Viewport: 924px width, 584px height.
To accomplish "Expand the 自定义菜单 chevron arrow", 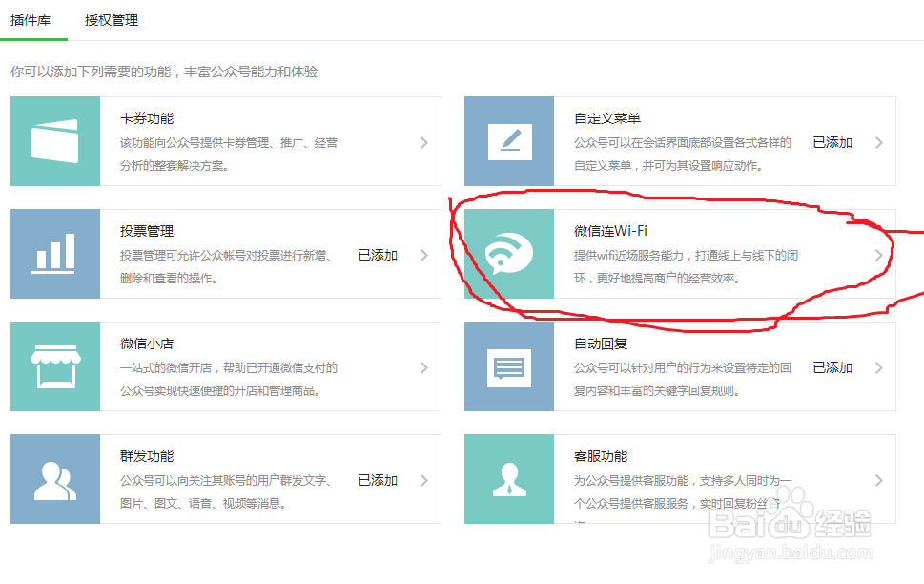I will click(879, 142).
